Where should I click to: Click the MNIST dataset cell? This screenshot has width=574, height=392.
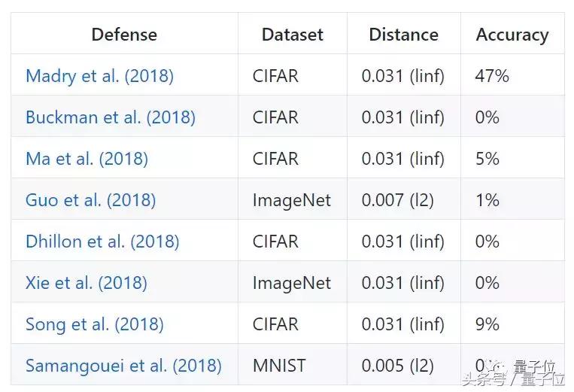(279, 366)
